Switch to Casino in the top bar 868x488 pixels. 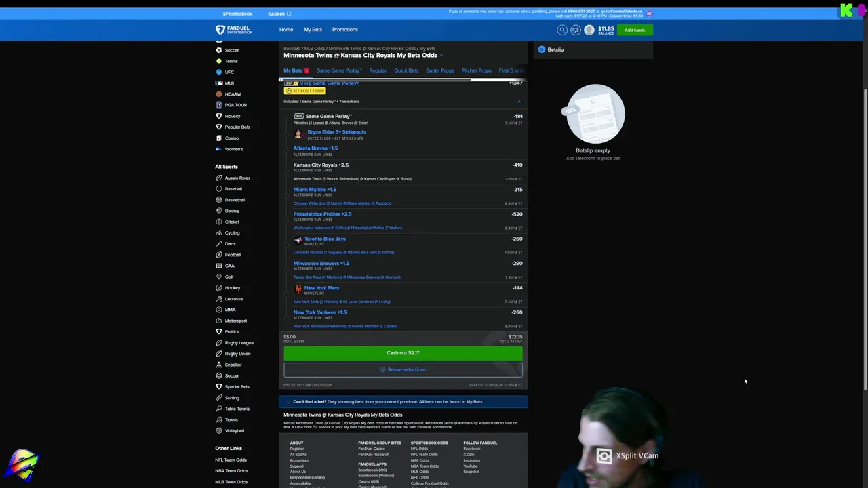click(x=279, y=14)
